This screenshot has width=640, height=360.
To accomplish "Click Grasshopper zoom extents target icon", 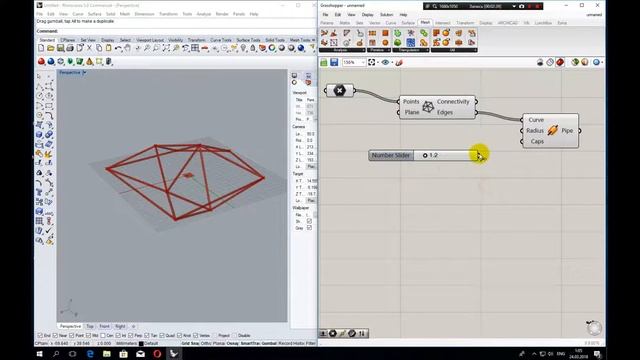I will (371, 62).
